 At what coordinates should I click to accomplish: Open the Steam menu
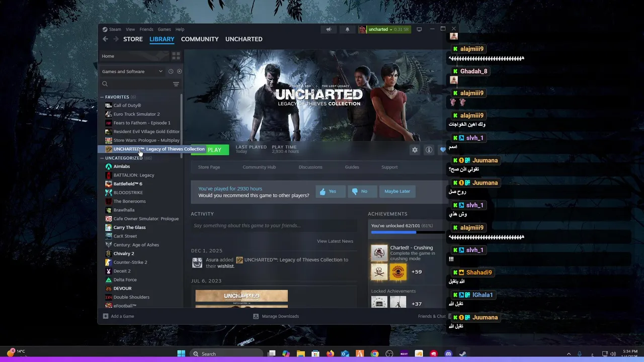[x=115, y=29]
